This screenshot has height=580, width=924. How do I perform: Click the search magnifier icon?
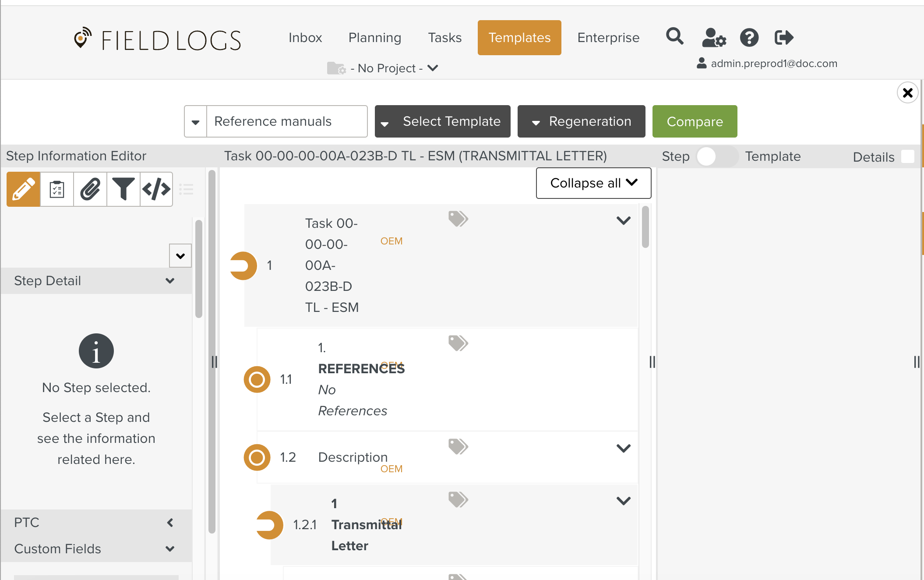(x=674, y=37)
